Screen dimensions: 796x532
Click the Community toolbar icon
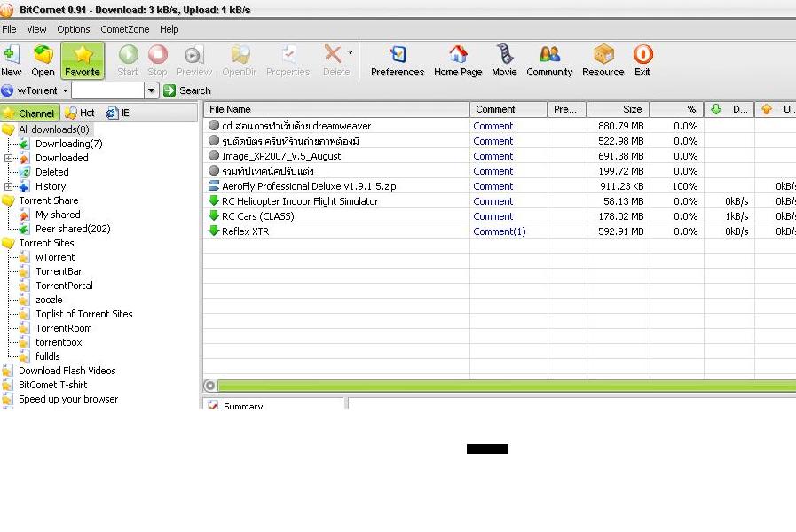(549, 60)
